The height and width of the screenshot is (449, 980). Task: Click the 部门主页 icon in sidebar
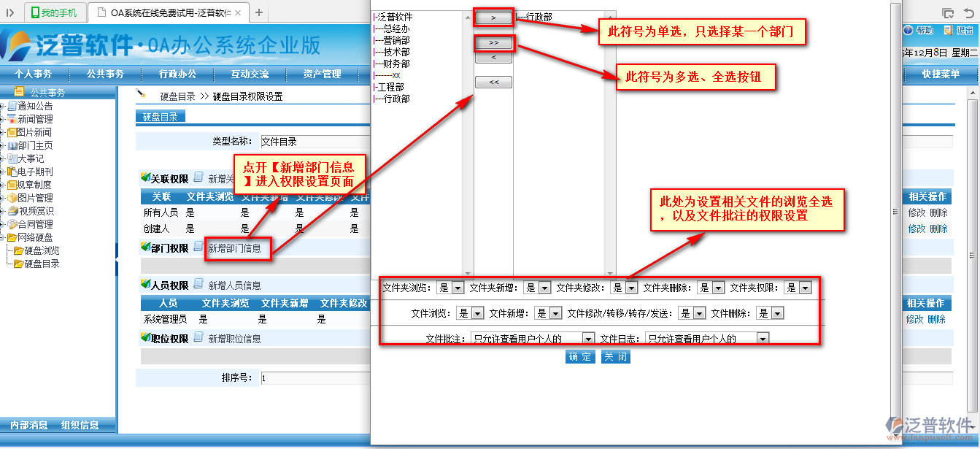pyautogui.click(x=12, y=145)
